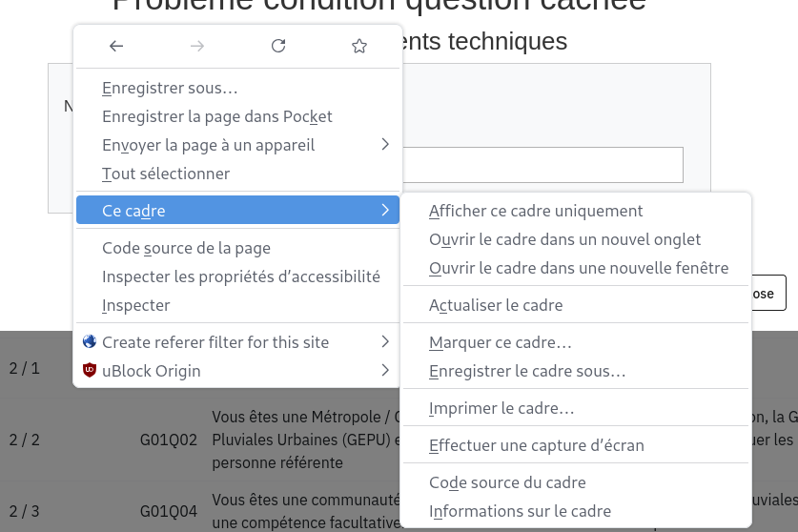The width and height of the screenshot is (798, 532).
Task: Open Code source de la page
Action: [186, 248]
